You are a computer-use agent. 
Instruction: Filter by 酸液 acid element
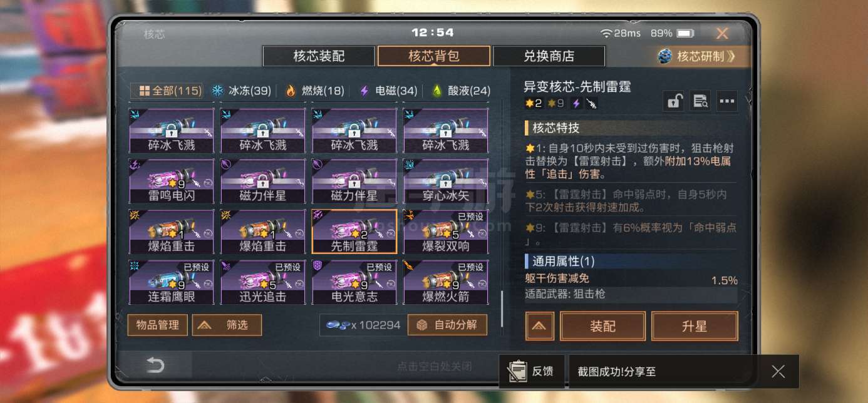[461, 91]
